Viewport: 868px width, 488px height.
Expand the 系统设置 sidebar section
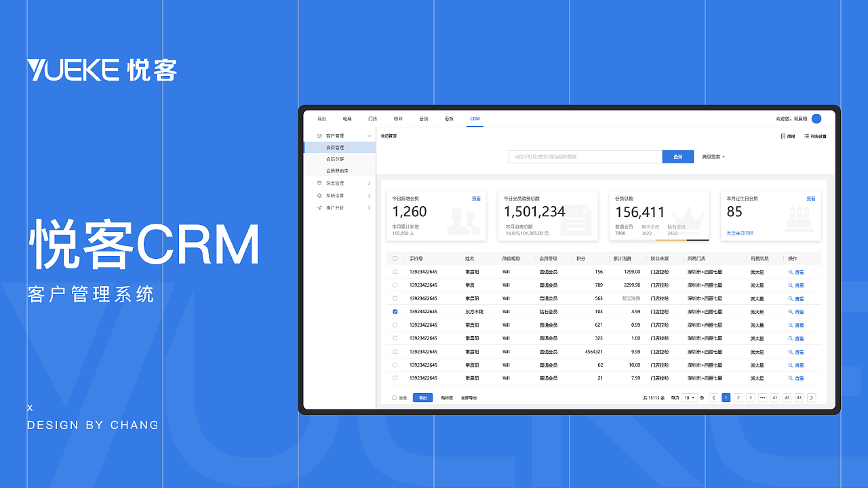tap(369, 195)
